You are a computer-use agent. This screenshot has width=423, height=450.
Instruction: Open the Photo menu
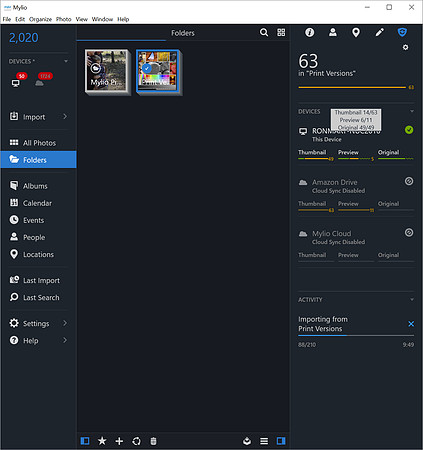64,19
